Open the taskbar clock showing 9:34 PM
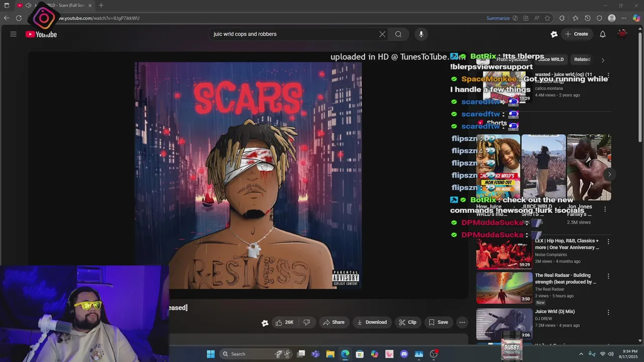The width and height of the screenshot is (644, 362). 628,354
